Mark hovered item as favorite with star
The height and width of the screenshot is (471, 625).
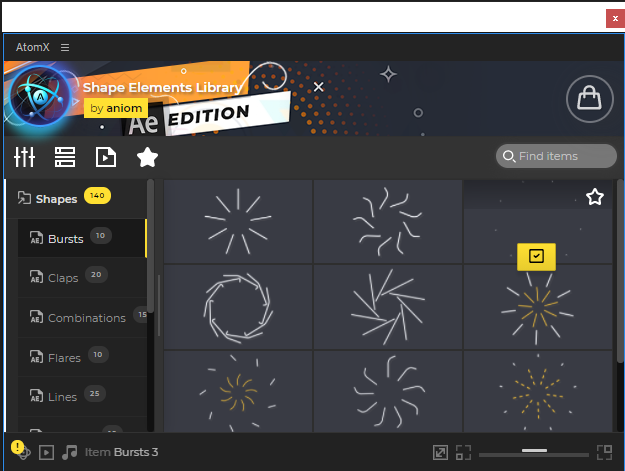tap(595, 197)
